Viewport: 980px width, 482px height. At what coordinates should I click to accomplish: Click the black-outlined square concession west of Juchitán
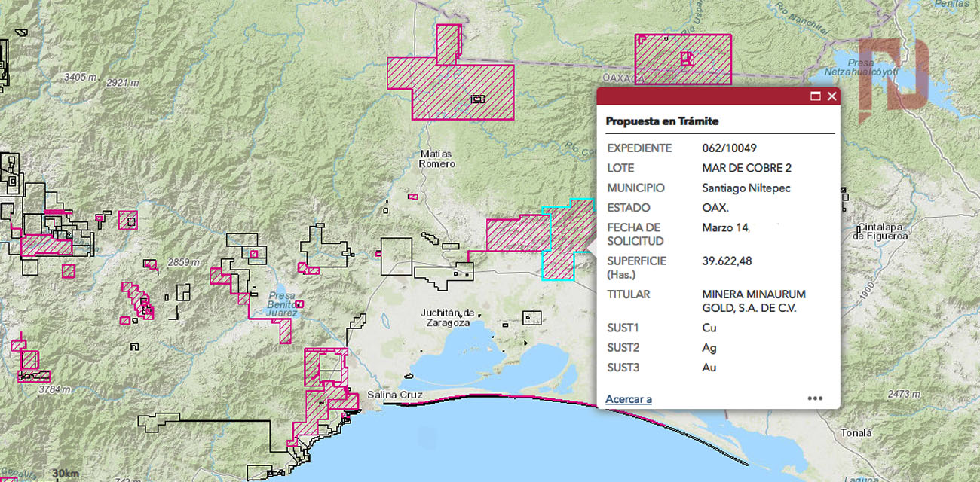point(396,256)
